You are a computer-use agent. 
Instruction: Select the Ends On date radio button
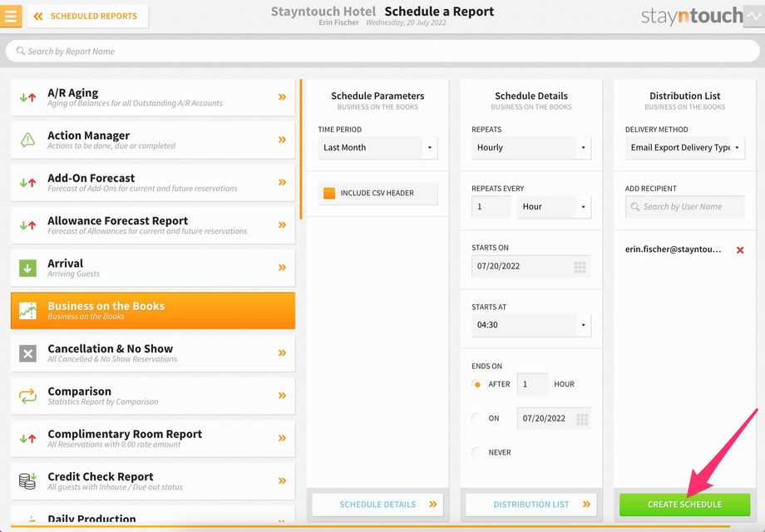tap(477, 418)
